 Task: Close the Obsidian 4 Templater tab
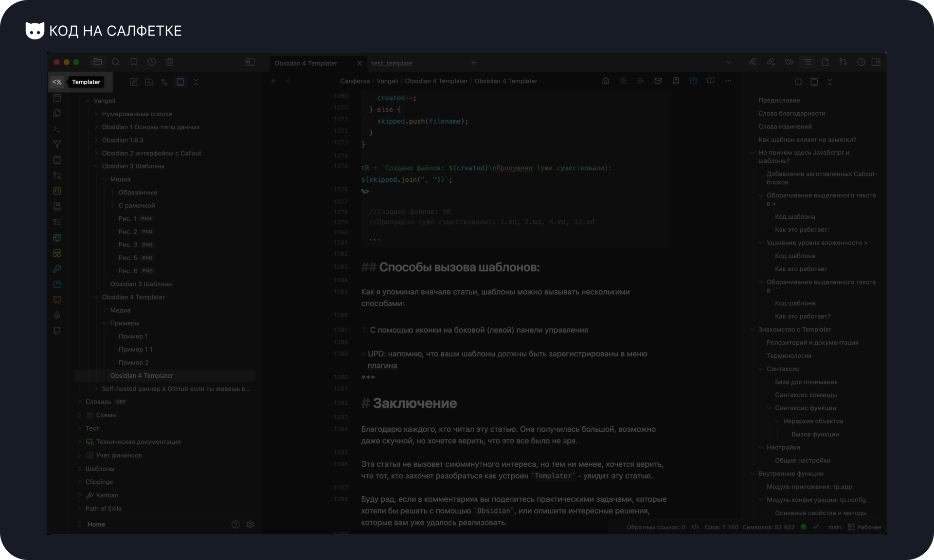(x=359, y=63)
